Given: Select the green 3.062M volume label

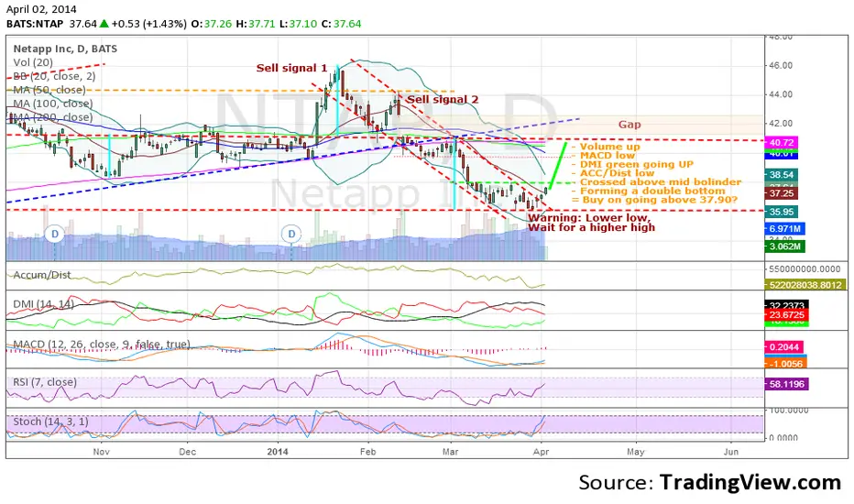Looking at the screenshot, I should [785, 247].
